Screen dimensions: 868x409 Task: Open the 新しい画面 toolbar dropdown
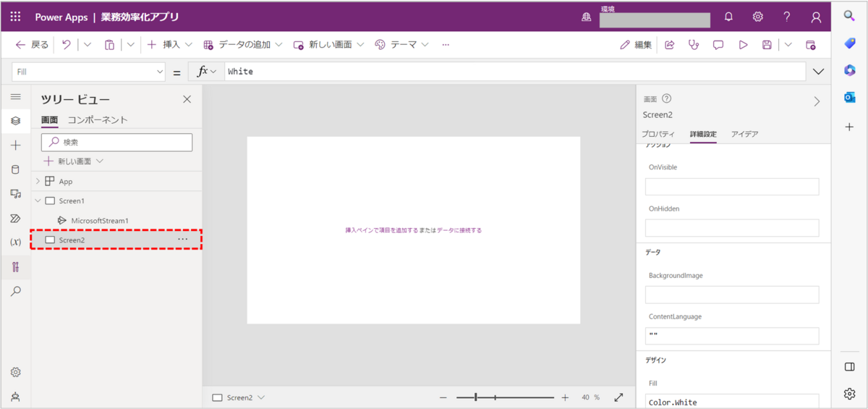328,45
